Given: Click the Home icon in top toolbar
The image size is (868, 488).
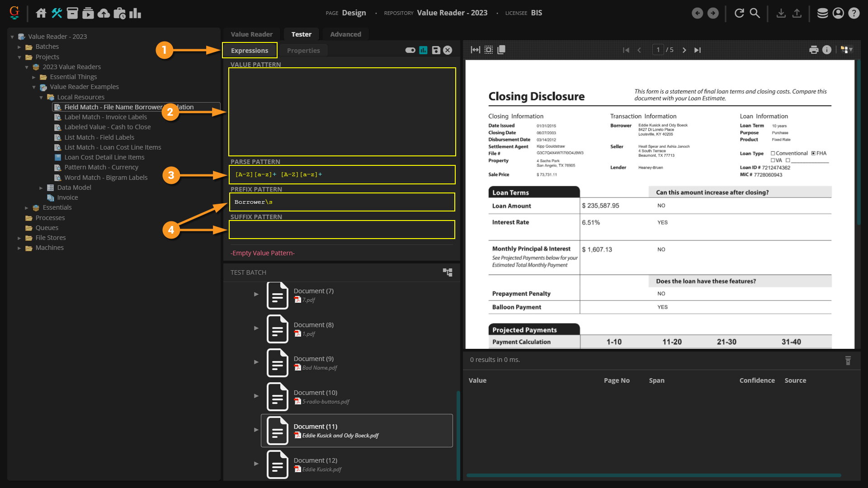Looking at the screenshot, I should (41, 13).
